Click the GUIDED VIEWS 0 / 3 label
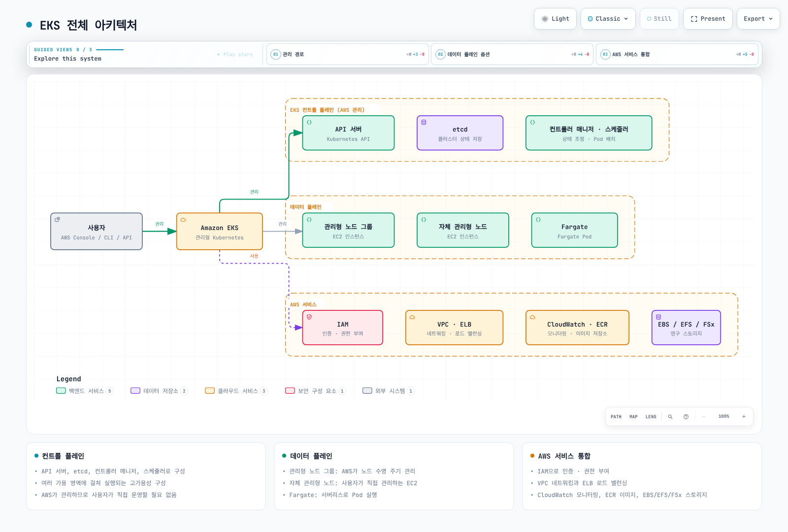788x532 pixels. pos(63,50)
